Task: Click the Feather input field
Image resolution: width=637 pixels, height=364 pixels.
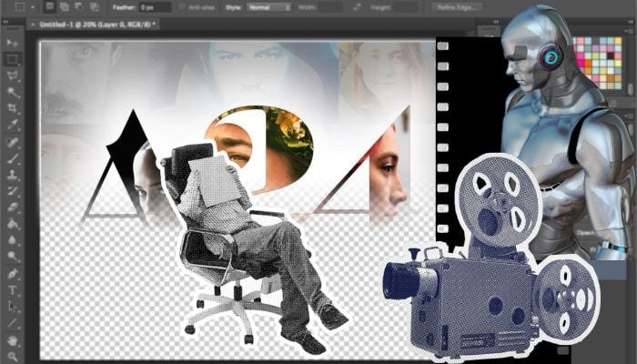Action: click(x=156, y=7)
